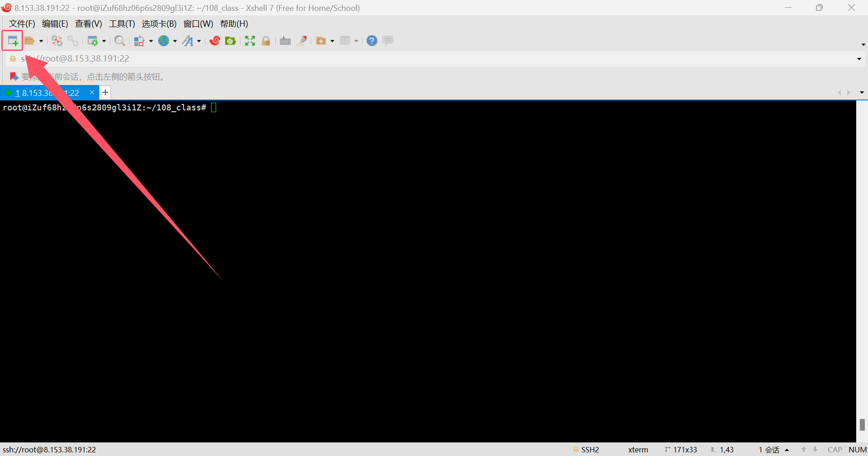868x456 pixels.
Task: Expand the color scheme dropdown arrow
Action: (151, 41)
